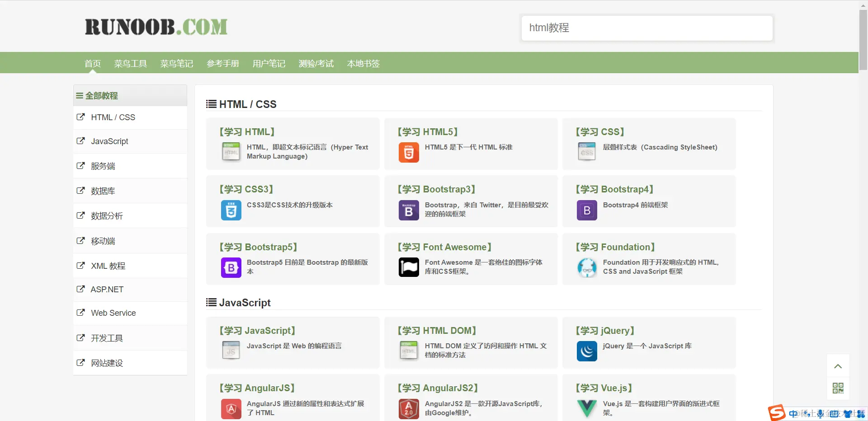868x421 pixels.
Task: Open the 【学习 AngularJS】 heading link
Action: tap(257, 388)
